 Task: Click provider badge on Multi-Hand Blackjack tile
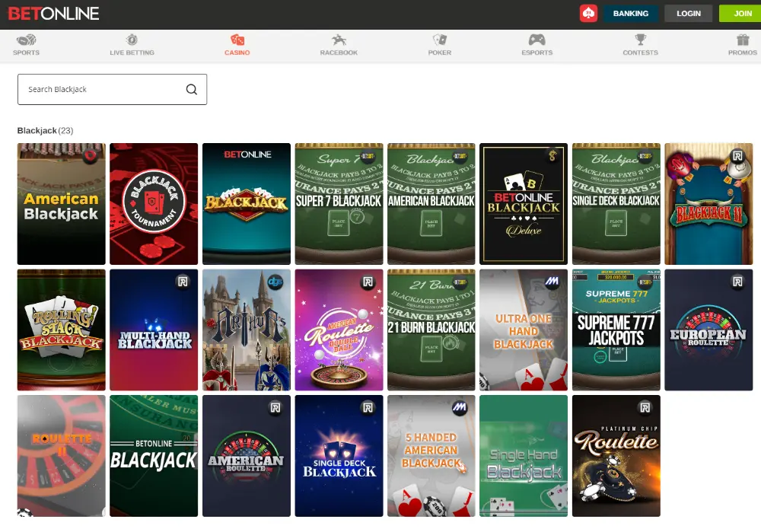(183, 282)
